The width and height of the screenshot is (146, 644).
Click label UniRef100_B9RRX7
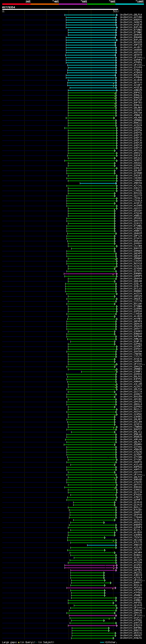point(131,583)
